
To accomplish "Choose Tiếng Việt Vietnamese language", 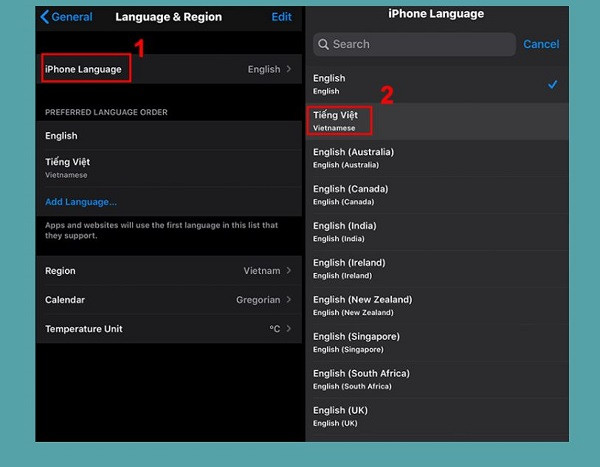I will coord(437,121).
